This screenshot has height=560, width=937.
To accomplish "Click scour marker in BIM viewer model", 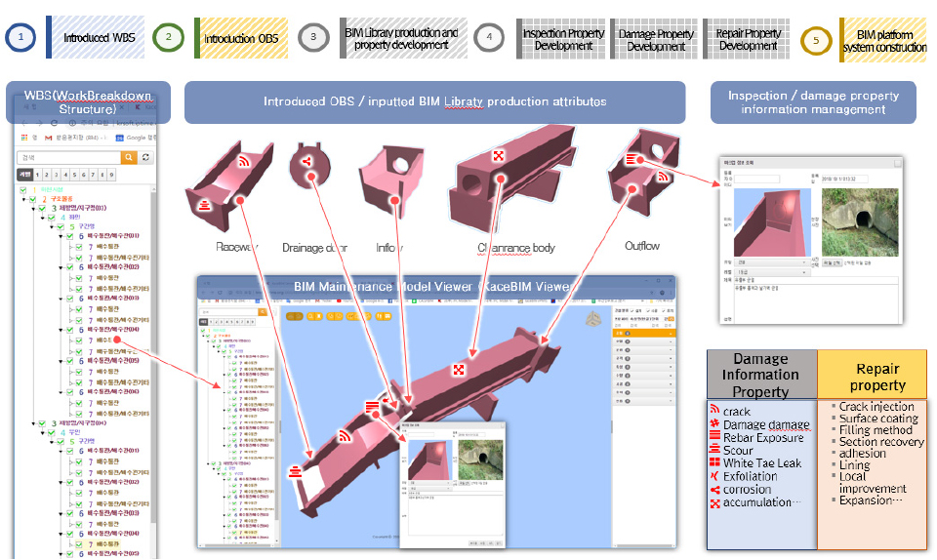I will pos(294,471).
